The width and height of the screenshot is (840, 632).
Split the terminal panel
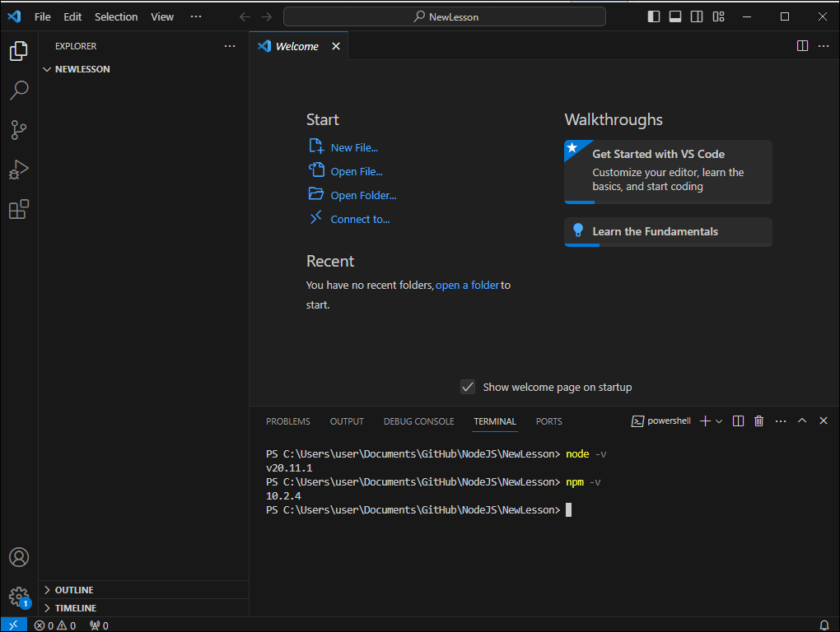tap(738, 421)
